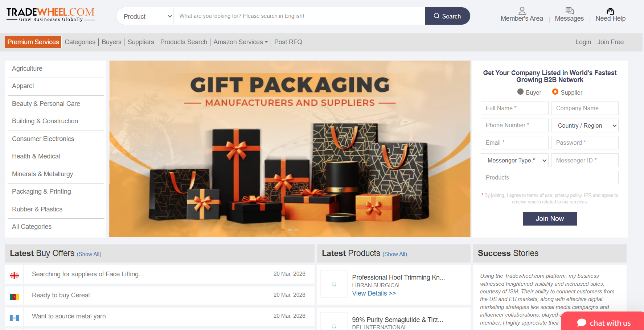Open Premium Services tab
The height and width of the screenshot is (330, 644).
[x=33, y=42]
